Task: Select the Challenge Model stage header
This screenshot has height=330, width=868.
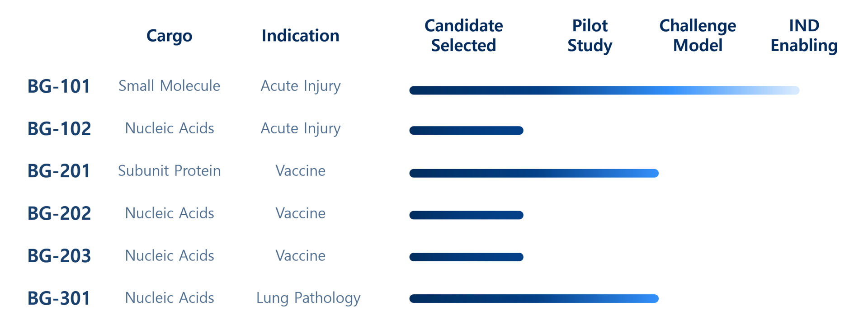Action: (x=698, y=35)
